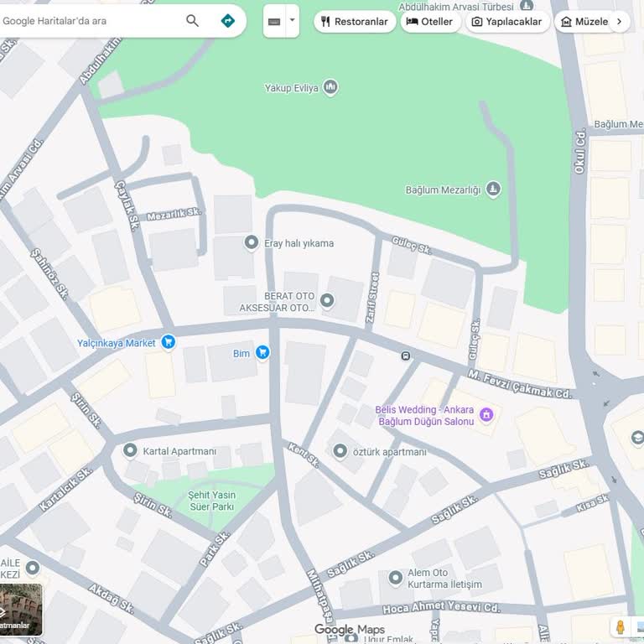Image resolution: width=644 pixels, height=644 pixels.
Task: Click the Okul Cd. road label
Action: 579,152
